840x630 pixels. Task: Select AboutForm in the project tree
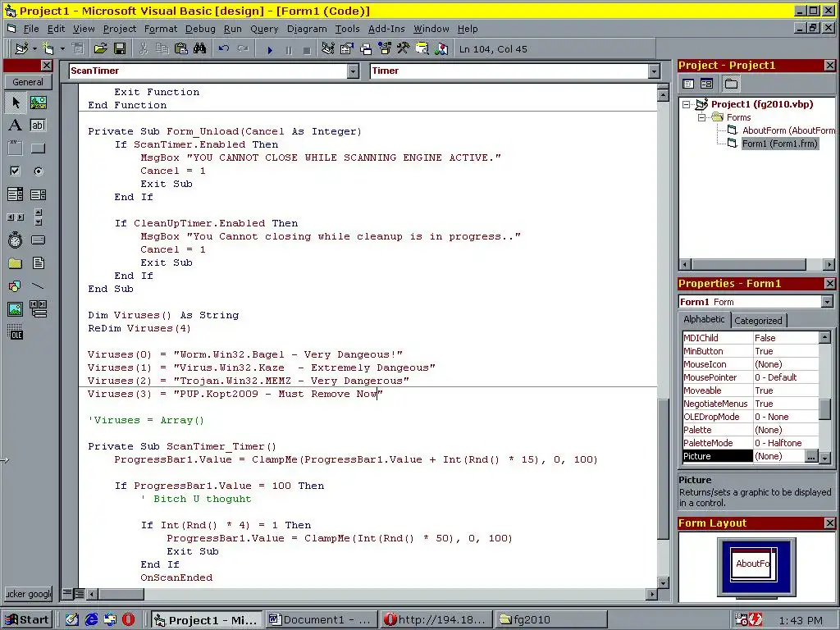pos(787,130)
